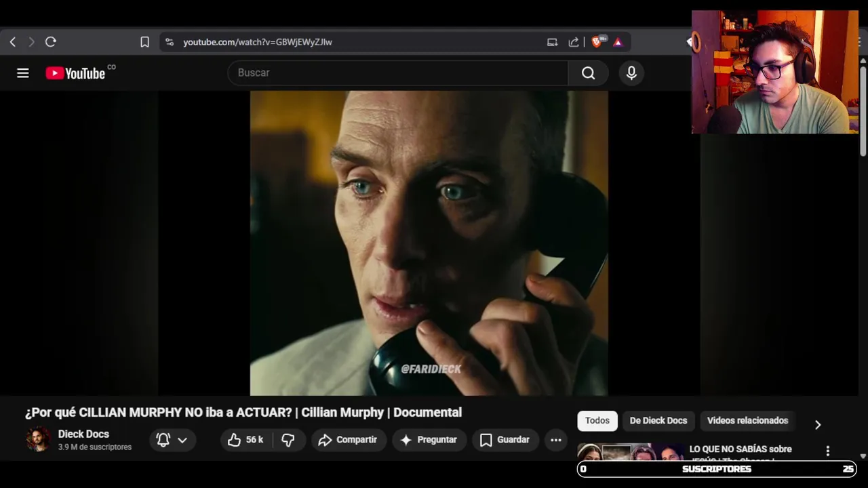This screenshot has width=868, height=488.
Task: Click the 3.9 M de suscriptores text
Action: coord(95,447)
